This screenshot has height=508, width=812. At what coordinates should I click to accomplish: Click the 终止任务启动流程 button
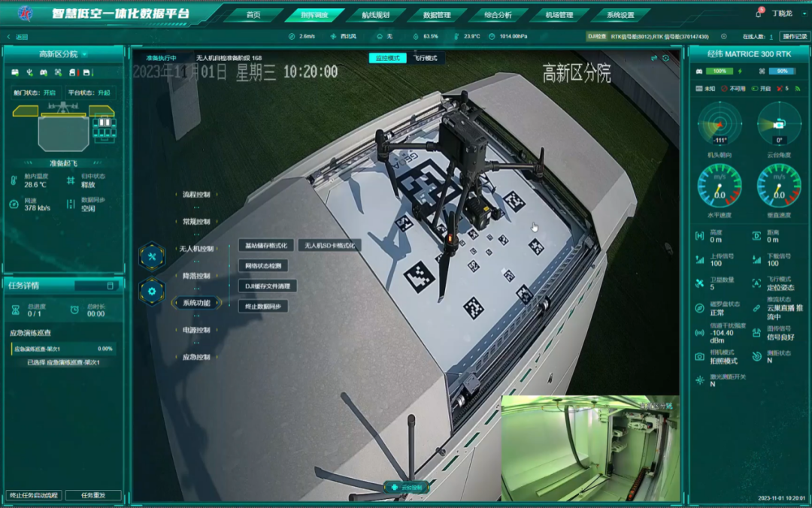(34, 495)
